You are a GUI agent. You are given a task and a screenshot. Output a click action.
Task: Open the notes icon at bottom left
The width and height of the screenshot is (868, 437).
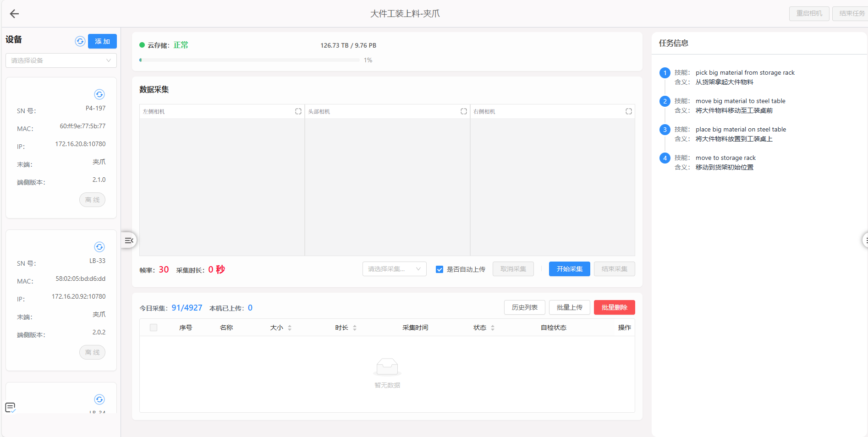click(10, 407)
